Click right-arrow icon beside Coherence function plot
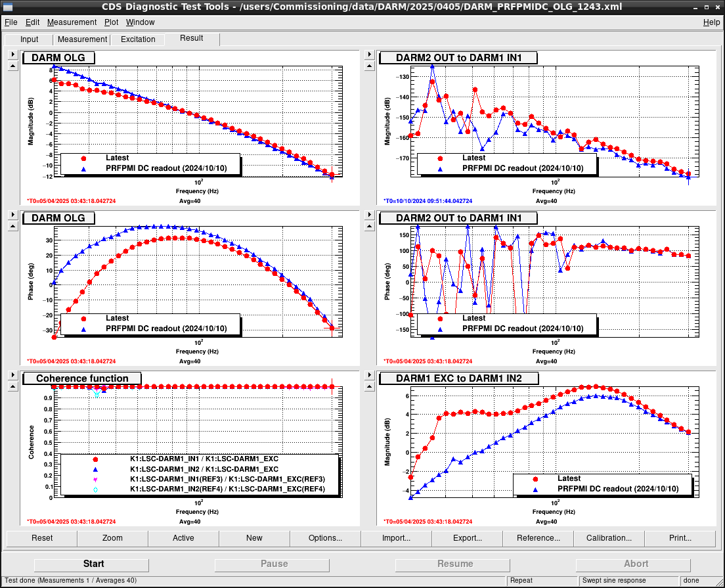This screenshot has height=588, width=725. point(13,375)
